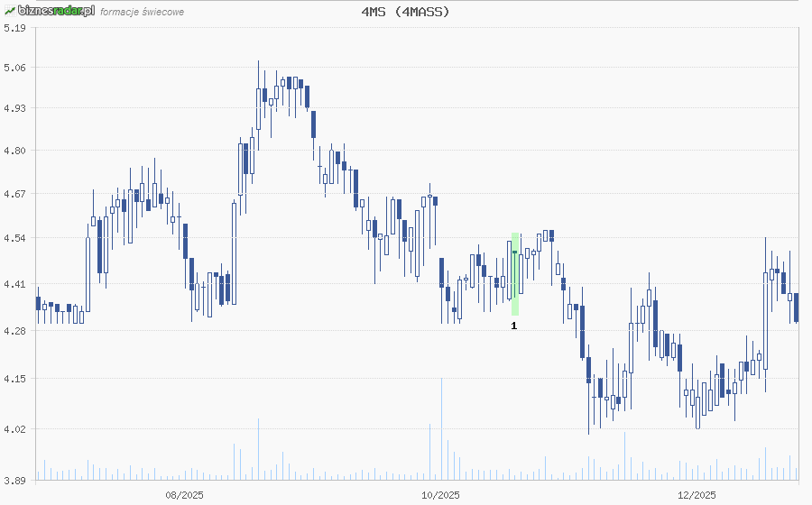Click the tallest volume bar near 10/2025
This screenshot has width=812, height=505.
coord(441,428)
